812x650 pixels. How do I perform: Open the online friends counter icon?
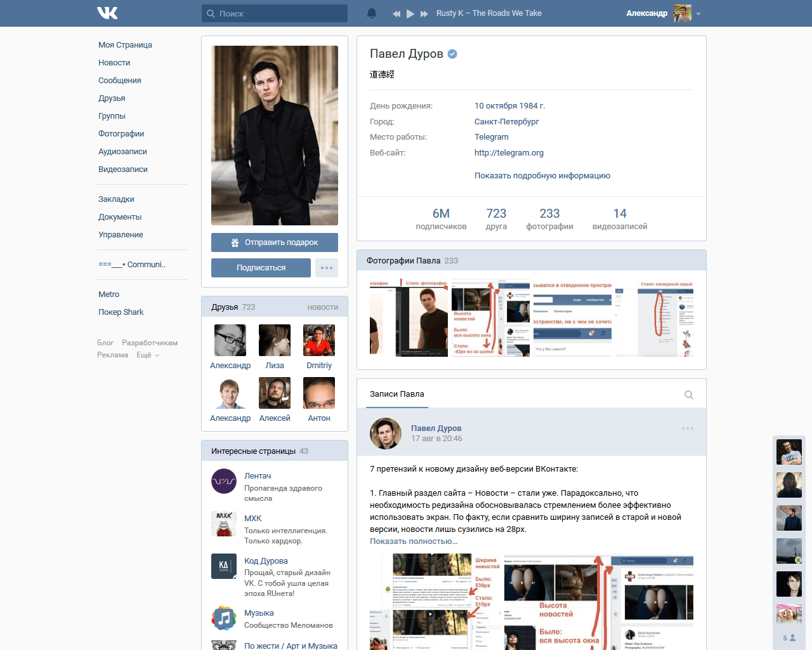coord(789,638)
